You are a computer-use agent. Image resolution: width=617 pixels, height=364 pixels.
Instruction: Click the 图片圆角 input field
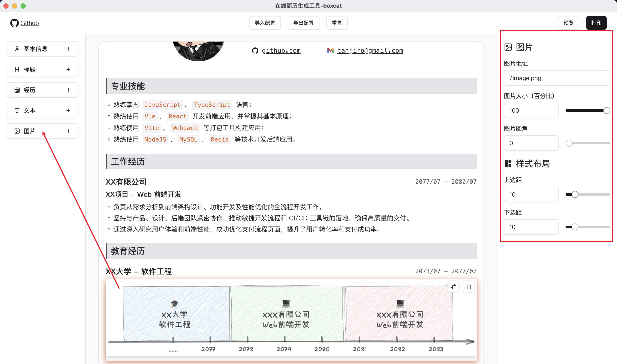tap(531, 143)
